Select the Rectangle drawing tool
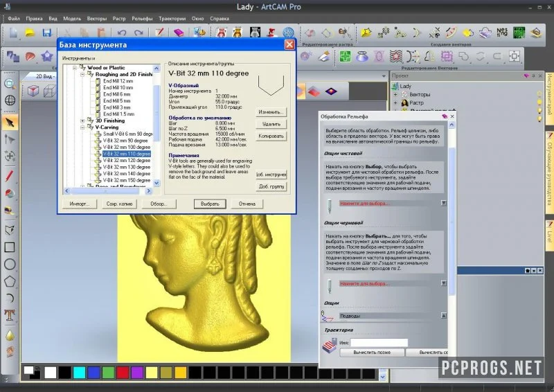The height and width of the screenshot is (392, 554). [10, 247]
